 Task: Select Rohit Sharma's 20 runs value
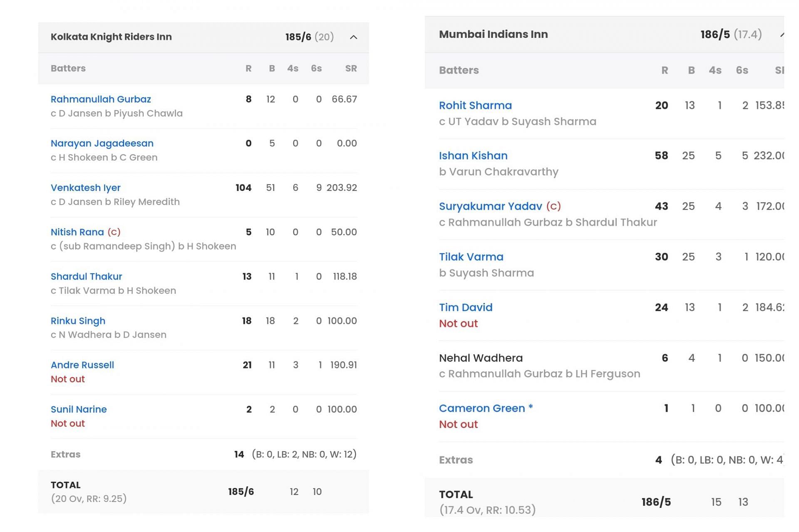tap(661, 105)
